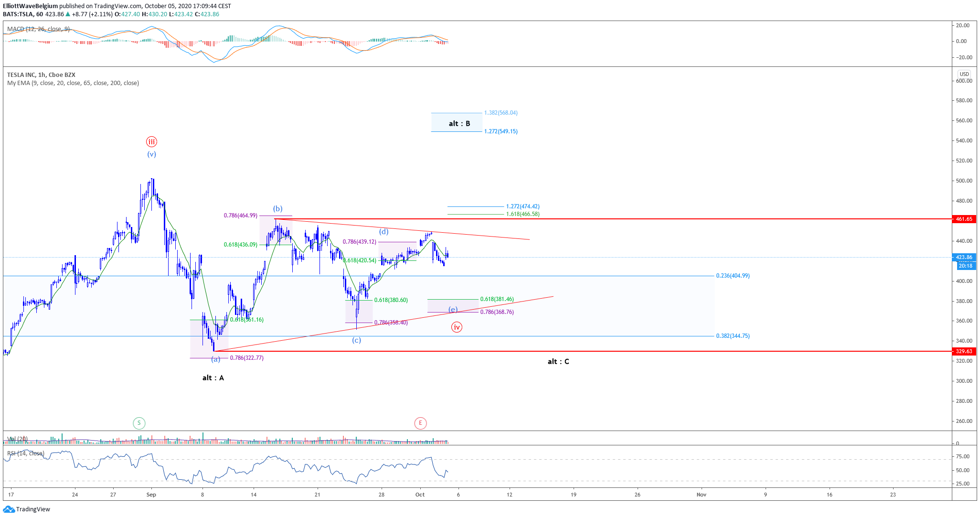980x518 pixels.
Task: Click the 20:18 countdown timer label
Action: click(x=965, y=266)
